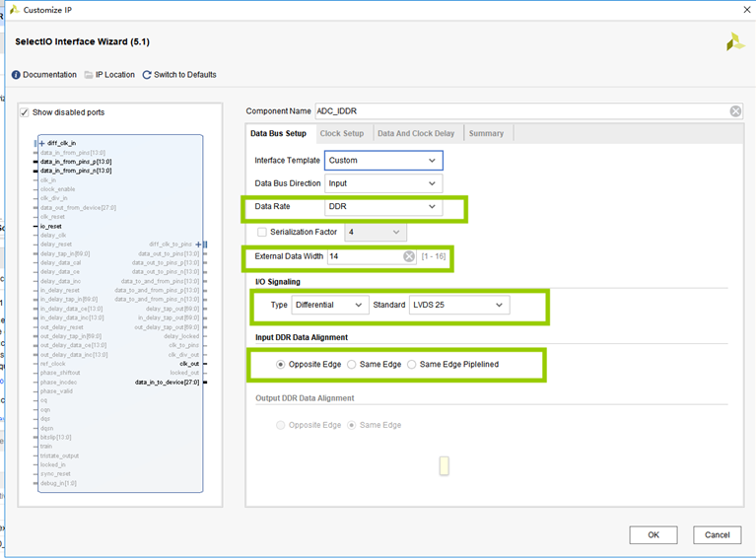
Task: Open the I/O Standard LVDS 25 dropdown
Action: tap(459, 305)
